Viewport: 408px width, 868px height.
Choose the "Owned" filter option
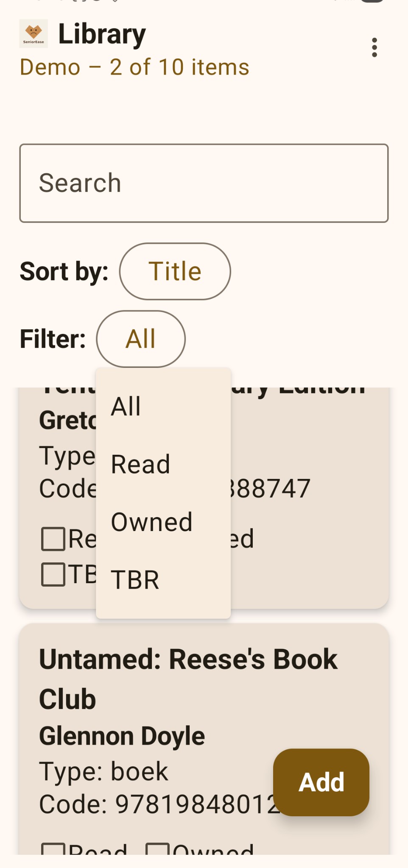click(x=151, y=521)
